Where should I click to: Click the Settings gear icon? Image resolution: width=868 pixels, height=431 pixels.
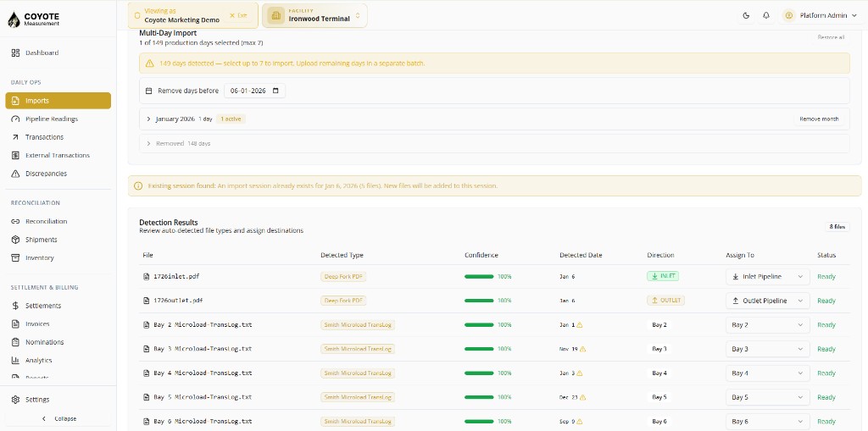pos(15,400)
